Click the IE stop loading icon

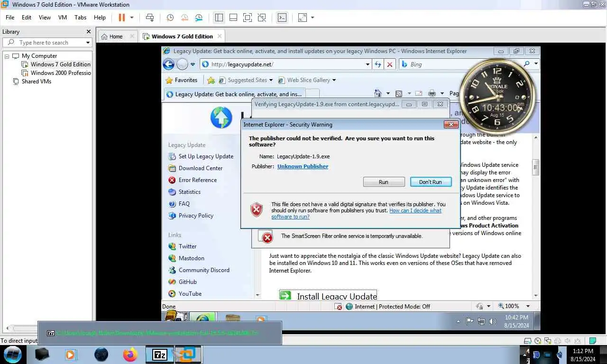pyautogui.click(x=390, y=64)
